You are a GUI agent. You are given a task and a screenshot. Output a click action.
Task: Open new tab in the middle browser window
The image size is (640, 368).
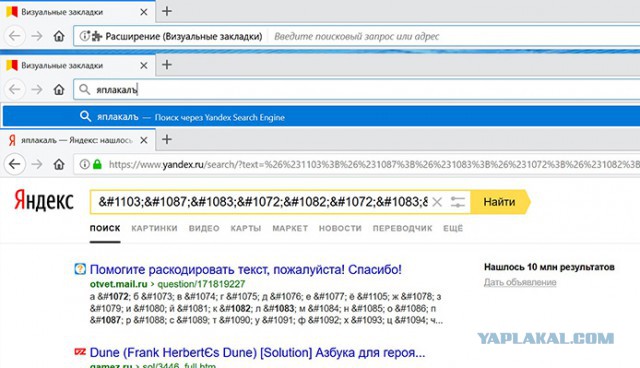pyautogui.click(x=167, y=64)
